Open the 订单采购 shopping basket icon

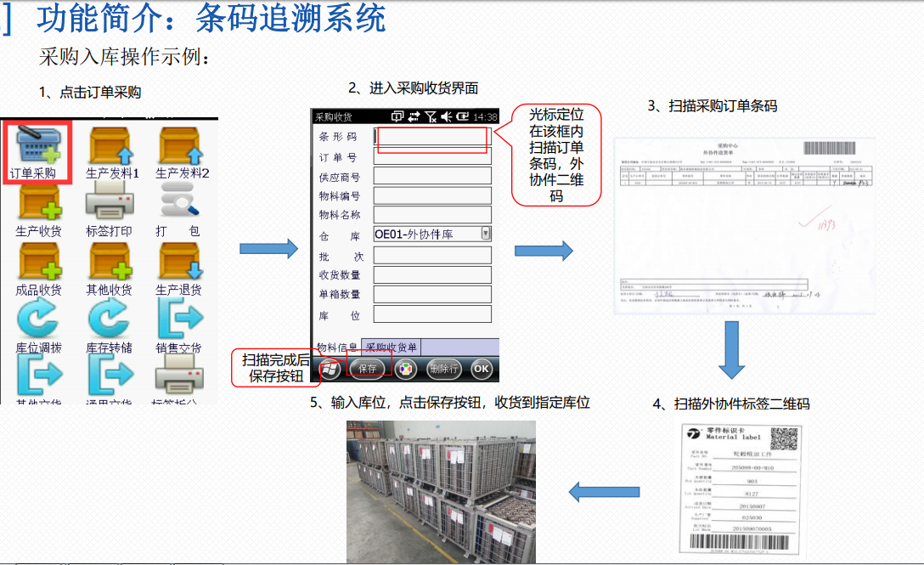[x=38, y=145]
